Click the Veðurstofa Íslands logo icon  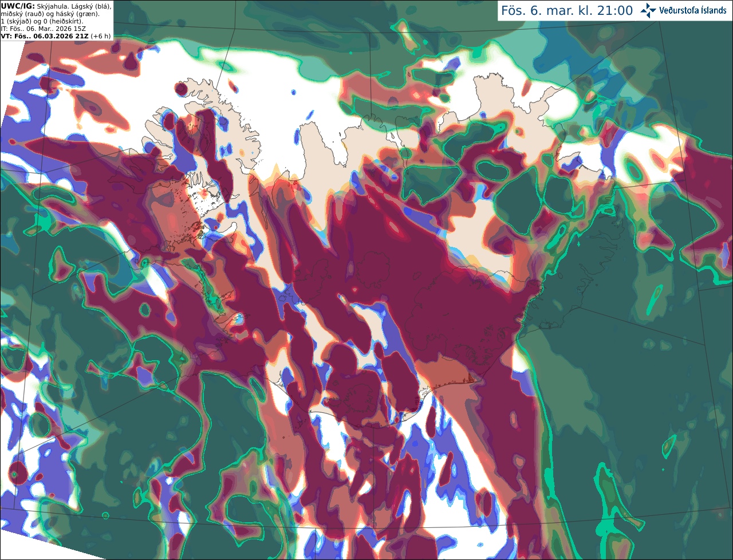click(648, 10)
